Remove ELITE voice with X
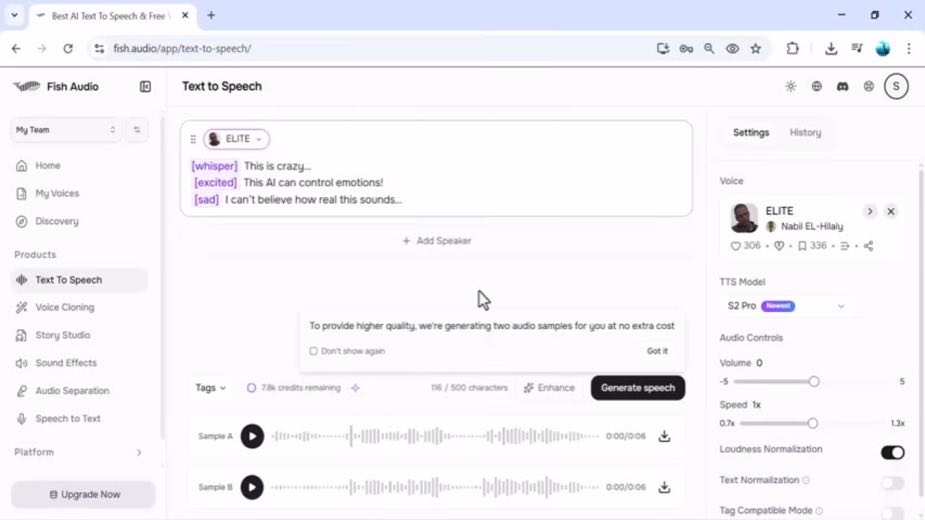This screenshot has width=925, height=520. coord(891,211)
